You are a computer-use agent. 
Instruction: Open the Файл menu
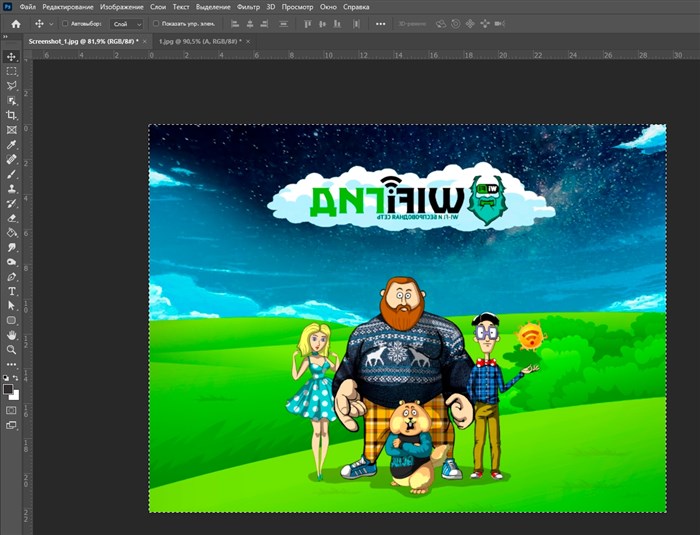(x=28, y=7)
